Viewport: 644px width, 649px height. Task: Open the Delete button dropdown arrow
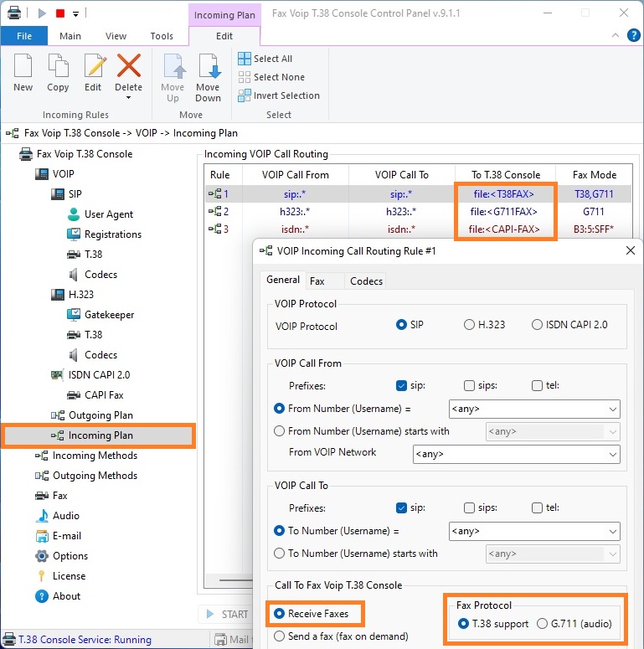pos(128,98)
